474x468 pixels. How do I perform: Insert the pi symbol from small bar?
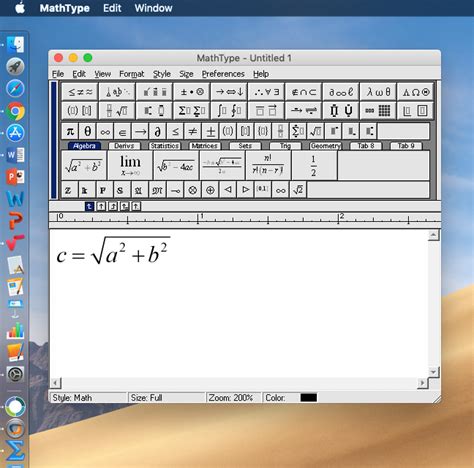tap(70, 131)
